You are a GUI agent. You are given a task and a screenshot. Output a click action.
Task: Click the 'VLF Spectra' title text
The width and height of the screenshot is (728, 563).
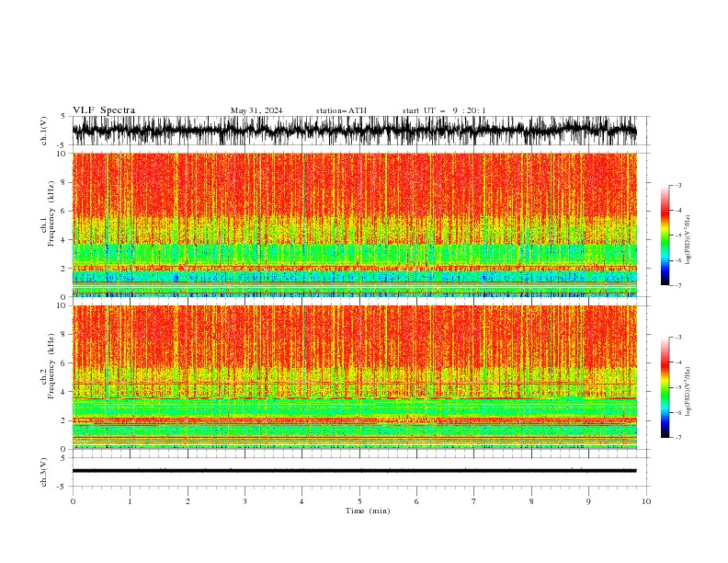click(104, 110)
